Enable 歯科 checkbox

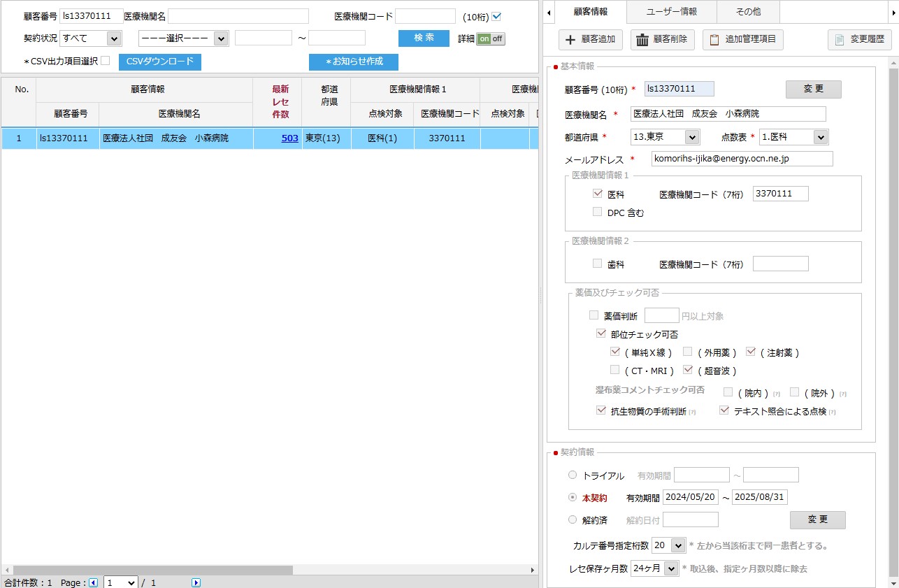point(597,264)
